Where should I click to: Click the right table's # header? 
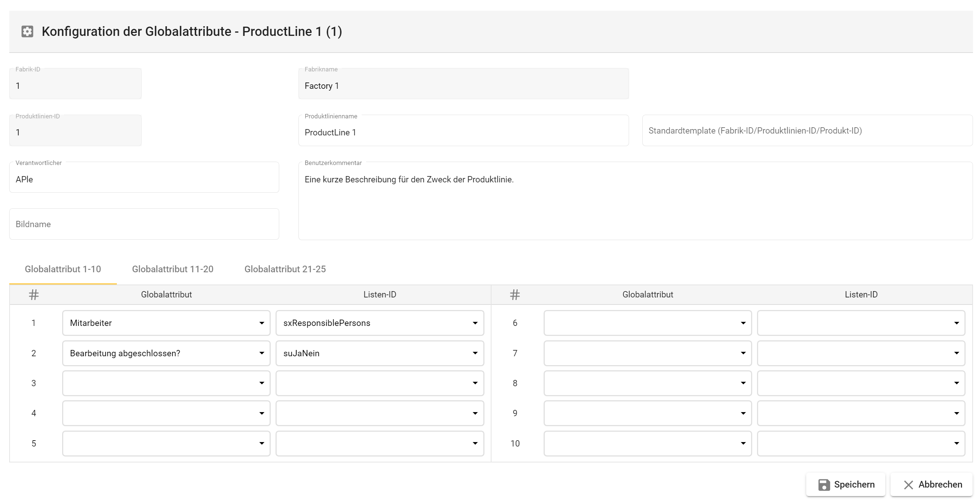tap(515, 294)
